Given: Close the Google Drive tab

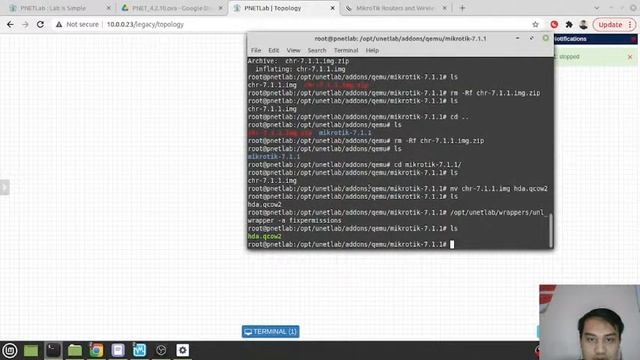Looking at the screenshot, I should tap(221, 8).
